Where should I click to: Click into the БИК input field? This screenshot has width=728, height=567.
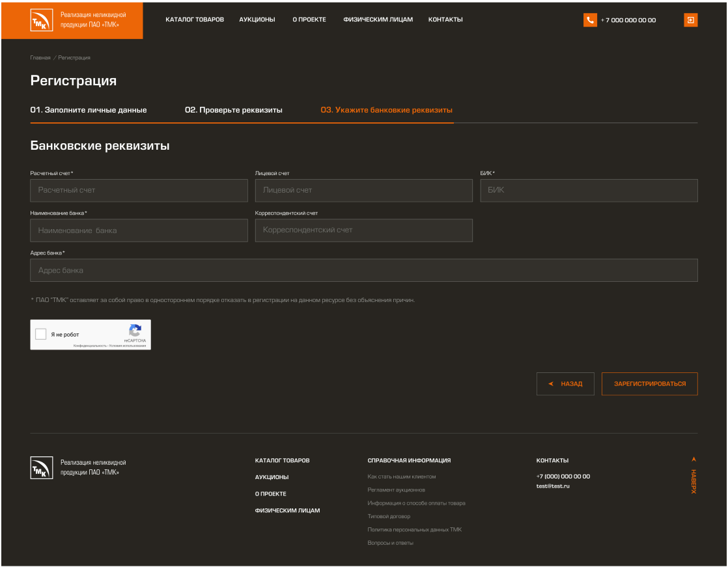coord(589,190)
